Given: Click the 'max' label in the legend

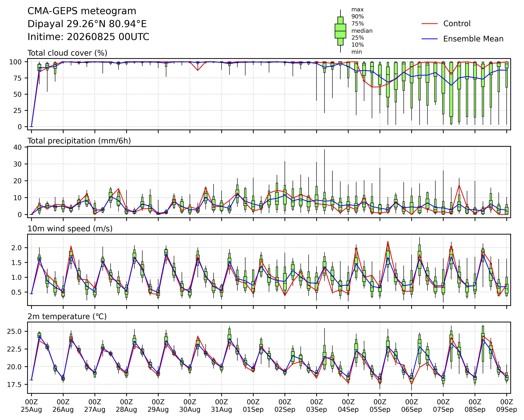Looking at the screenshot, I should pyautogui.click(x=358, y=10).
